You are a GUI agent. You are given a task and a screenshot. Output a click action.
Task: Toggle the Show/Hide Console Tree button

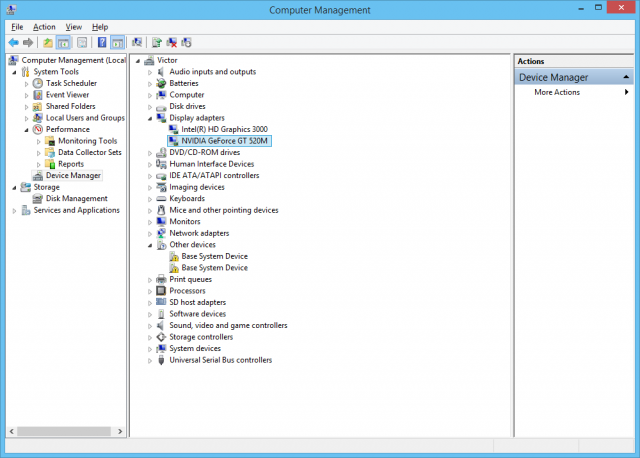coord(65,43)
